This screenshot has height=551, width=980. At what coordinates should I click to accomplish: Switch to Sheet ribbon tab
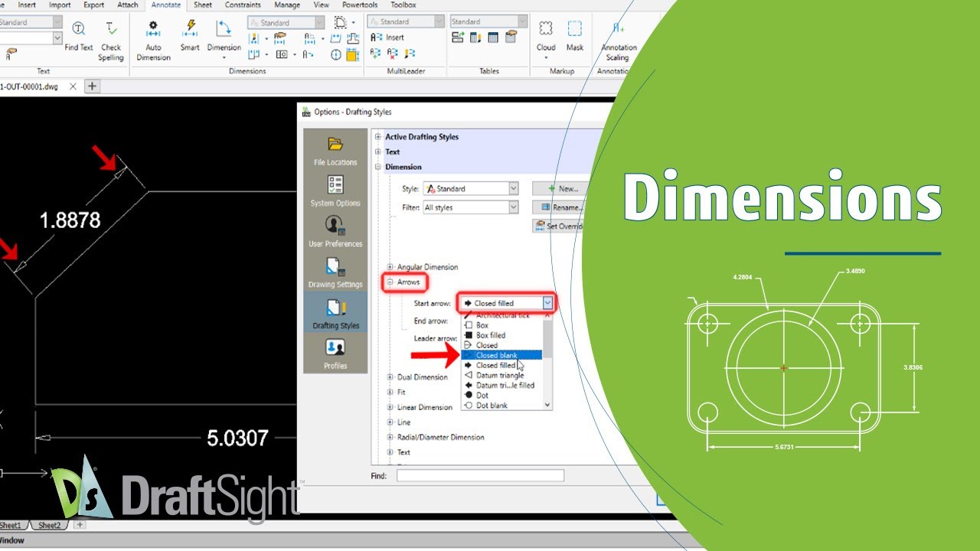[x=203, y=5]
